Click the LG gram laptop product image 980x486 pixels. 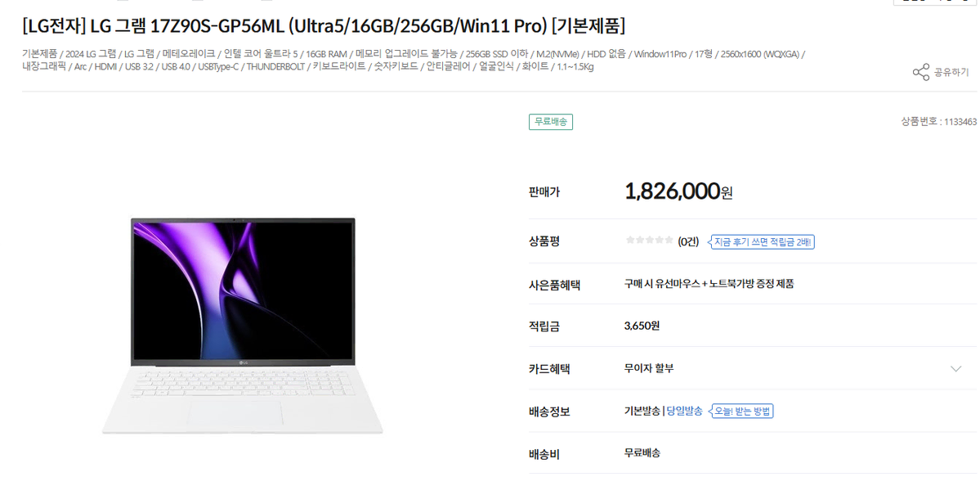coord(243,326)
